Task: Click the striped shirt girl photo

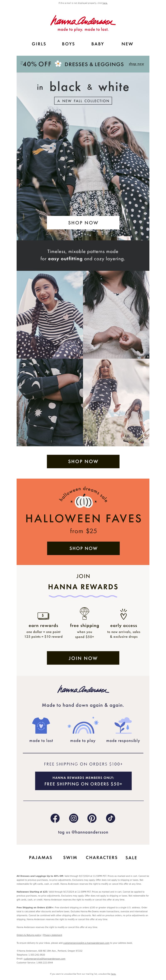Action: coord(50,315)
